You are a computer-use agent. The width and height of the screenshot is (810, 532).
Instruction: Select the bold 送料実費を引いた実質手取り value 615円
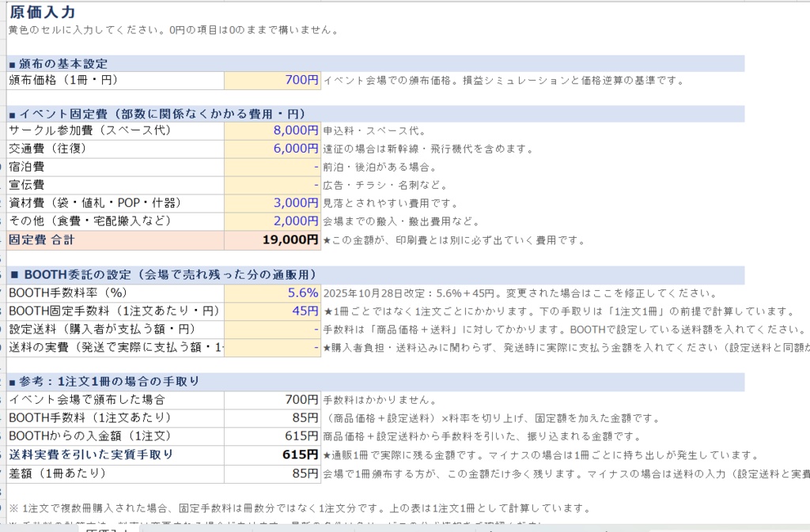pyautogui.click(x=272, y=455)
